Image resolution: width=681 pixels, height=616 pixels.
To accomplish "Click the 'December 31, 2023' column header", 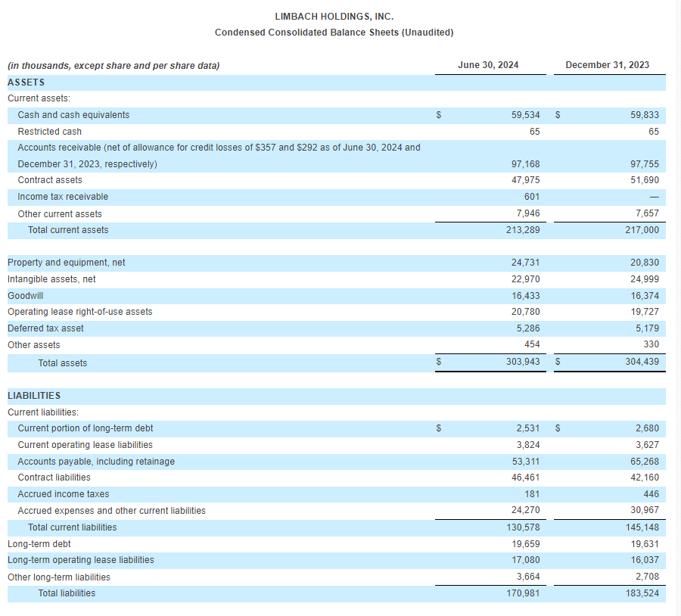I will click(607, 65).
